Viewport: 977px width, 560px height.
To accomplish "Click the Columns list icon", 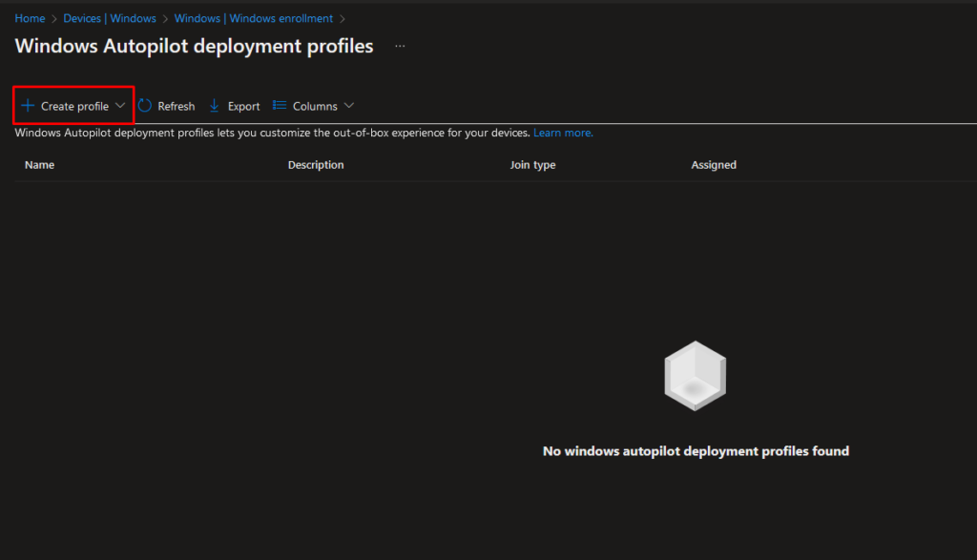I will [280, 106].
